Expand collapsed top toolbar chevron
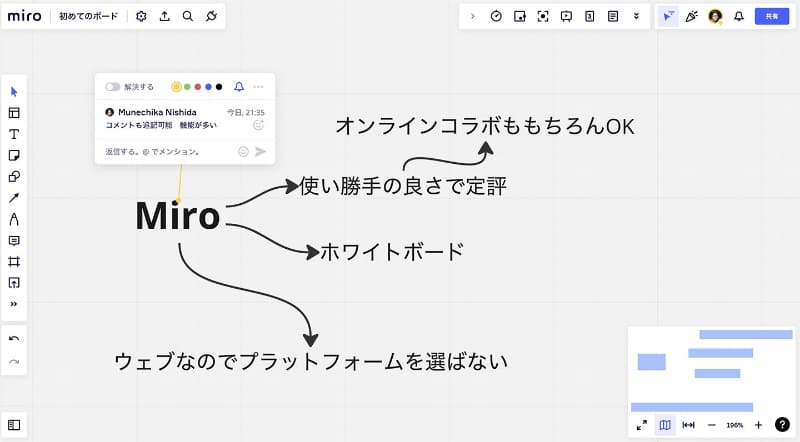800x442 pixels. click(472, 16)
